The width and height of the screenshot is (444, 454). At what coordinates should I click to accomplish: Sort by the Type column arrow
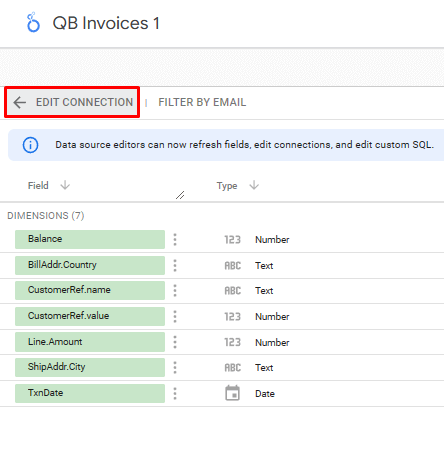254,185
